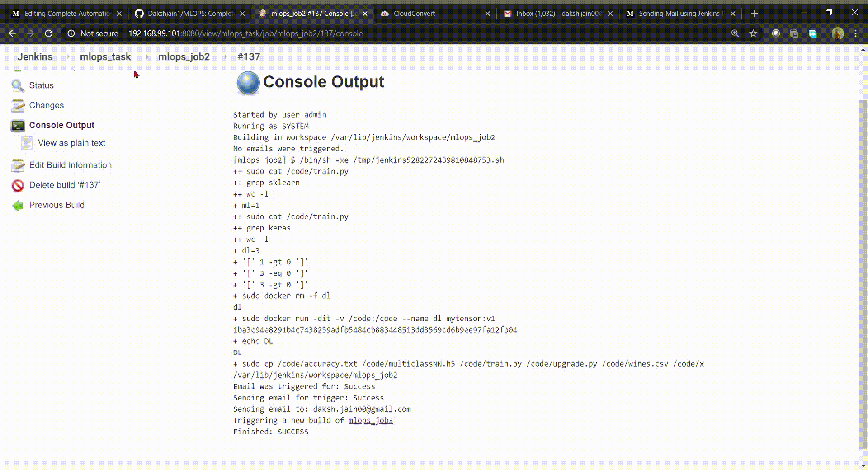This screenshot has width=868, height=470.
Task: Click the Edit Build Information notepad icon
Action: pos(18,165)
